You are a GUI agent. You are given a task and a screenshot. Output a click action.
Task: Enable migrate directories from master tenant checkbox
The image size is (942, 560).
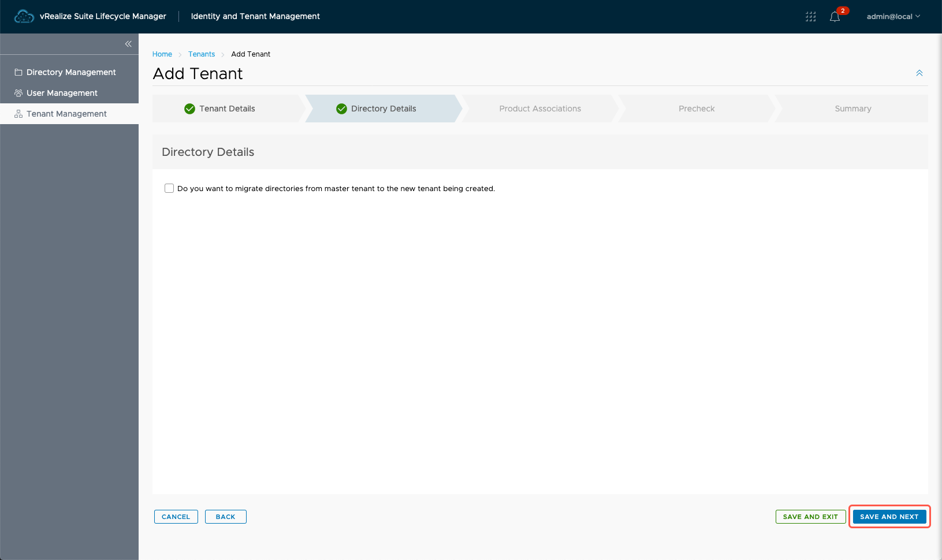click(169, 188)
